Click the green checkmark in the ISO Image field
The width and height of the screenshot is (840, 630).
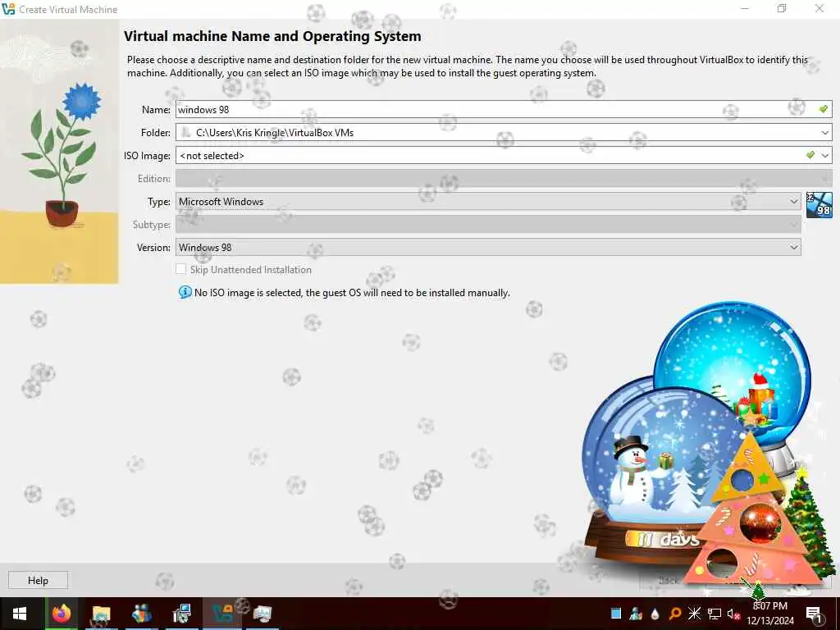click(x=810, y=155)
